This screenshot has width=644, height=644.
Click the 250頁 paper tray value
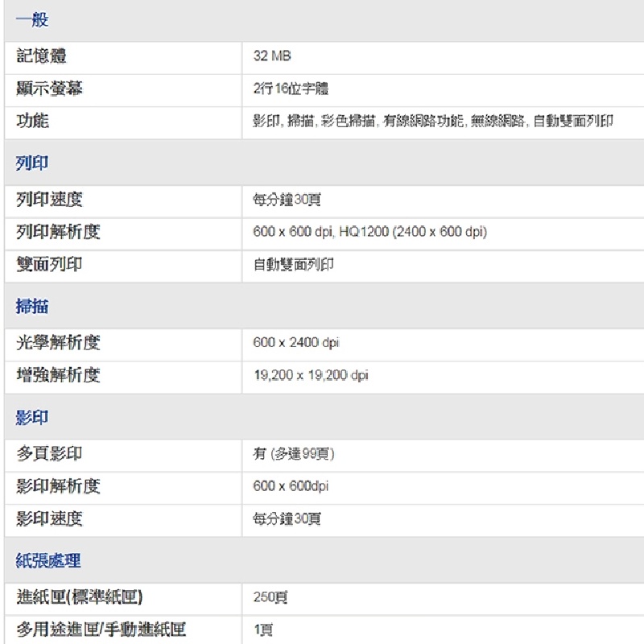coord(270,597)
